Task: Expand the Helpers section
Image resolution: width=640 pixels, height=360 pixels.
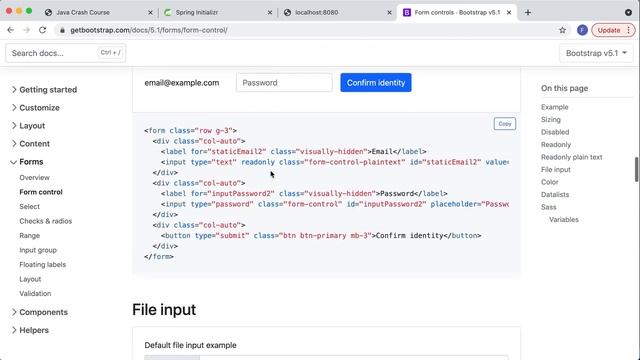Action: [x=30, y=330]
